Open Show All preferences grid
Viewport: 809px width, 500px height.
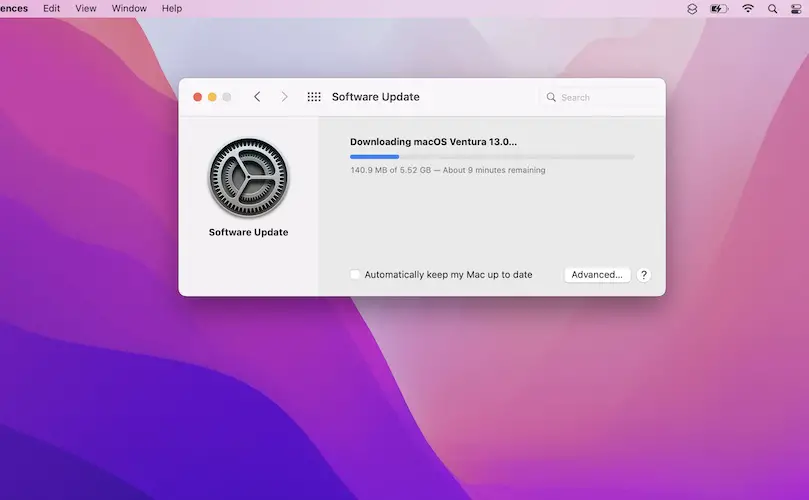coord(314,97)
